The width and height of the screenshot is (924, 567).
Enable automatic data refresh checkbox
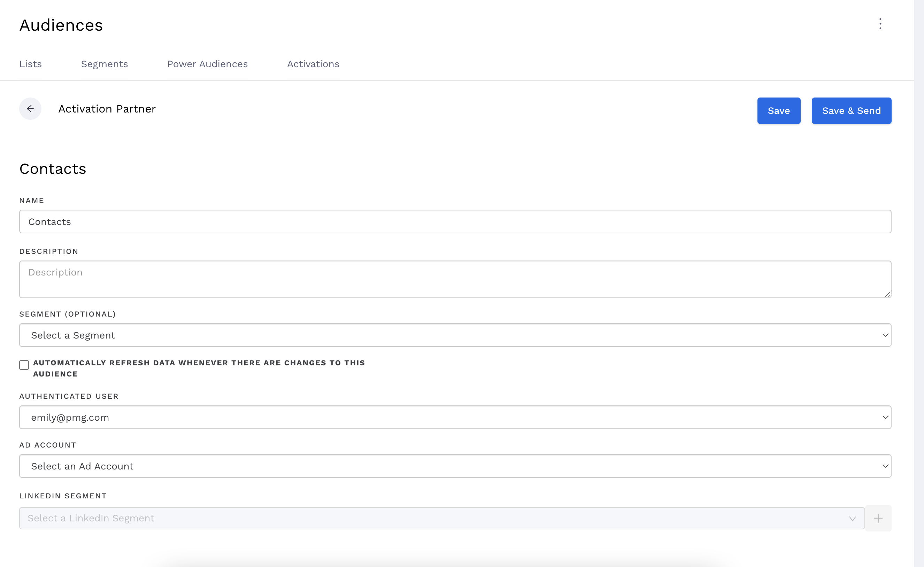coord(24,365)
